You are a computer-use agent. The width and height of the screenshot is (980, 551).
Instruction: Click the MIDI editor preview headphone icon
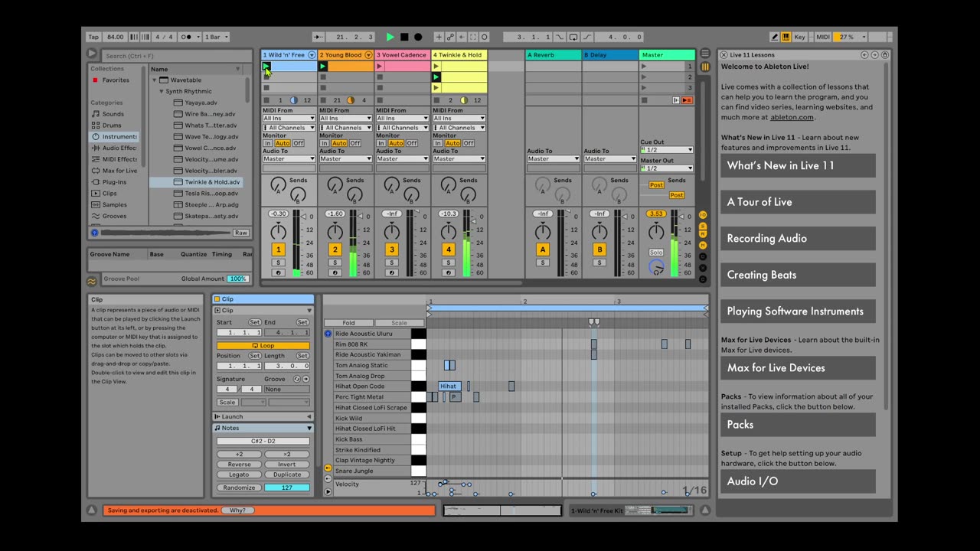tap(328, 334)
